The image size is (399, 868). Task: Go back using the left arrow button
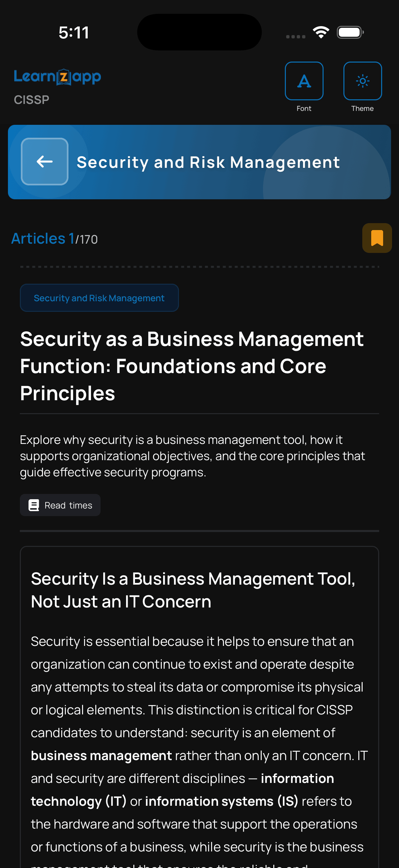click(x=44, y=162)
